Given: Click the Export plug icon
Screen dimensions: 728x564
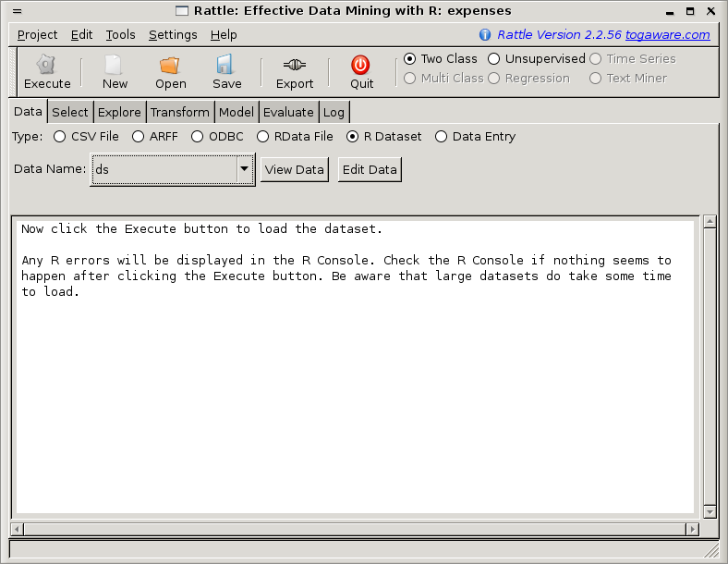Looking at the screenshot, I should click(295, 65).
